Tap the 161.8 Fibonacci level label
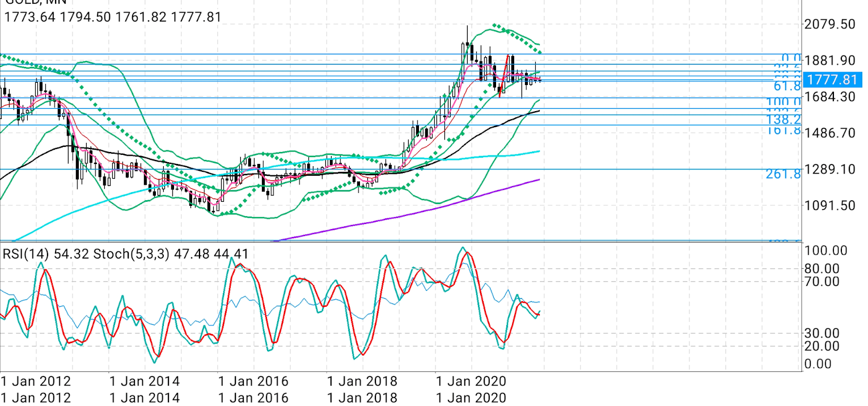The image size is (868, 406). tap(784, 130)
